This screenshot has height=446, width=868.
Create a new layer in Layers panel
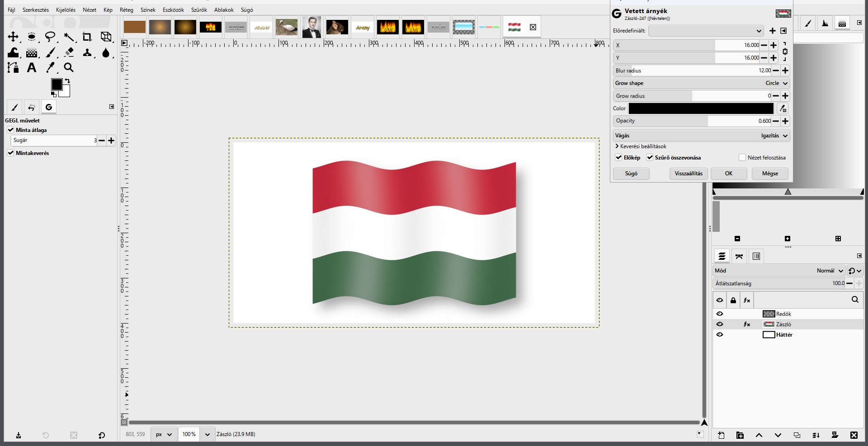point(721,435)
